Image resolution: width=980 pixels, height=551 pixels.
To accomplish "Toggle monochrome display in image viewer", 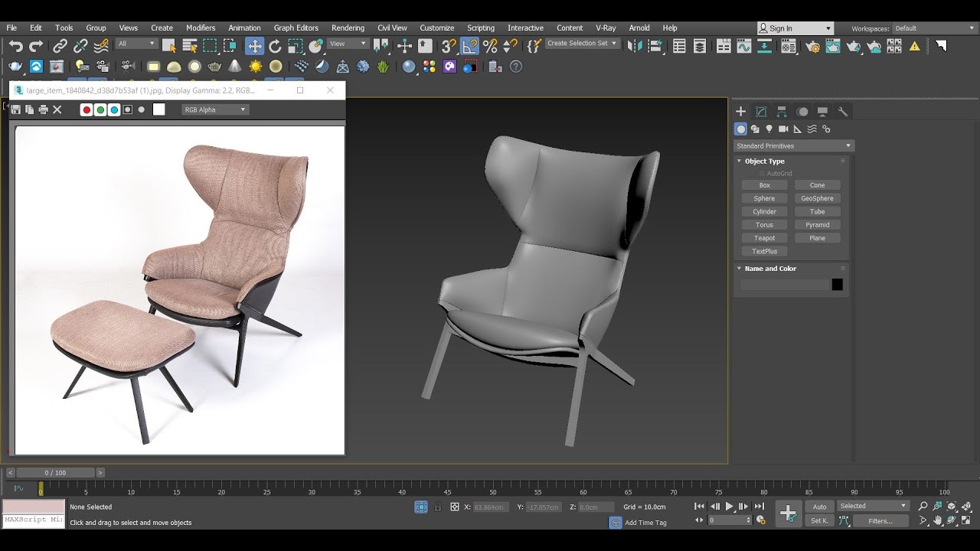I will 142,109.
